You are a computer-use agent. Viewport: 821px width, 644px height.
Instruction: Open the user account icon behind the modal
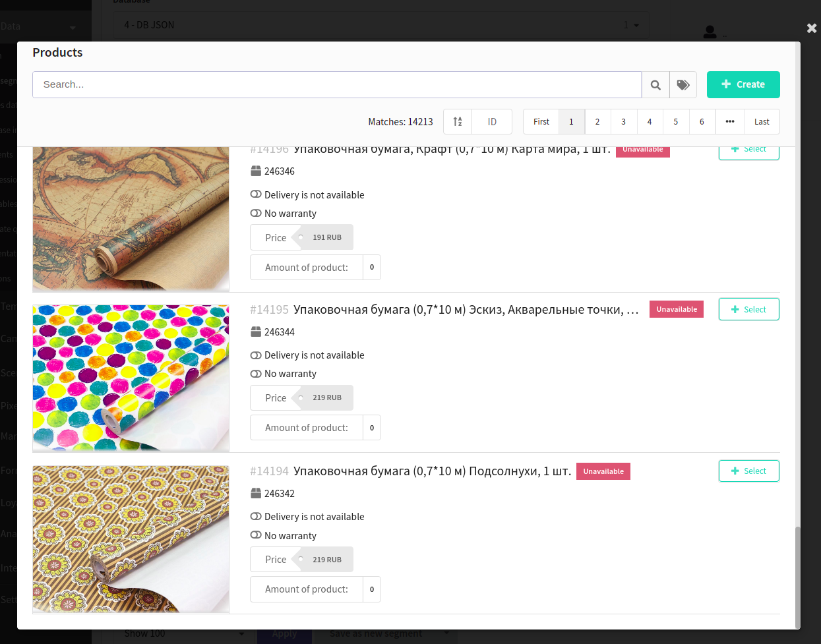click(710, 32)
